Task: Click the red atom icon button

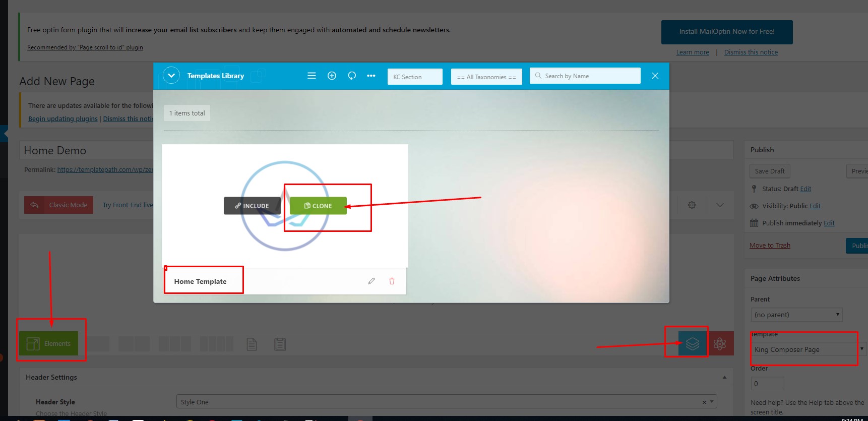Action: click(720, 343)
